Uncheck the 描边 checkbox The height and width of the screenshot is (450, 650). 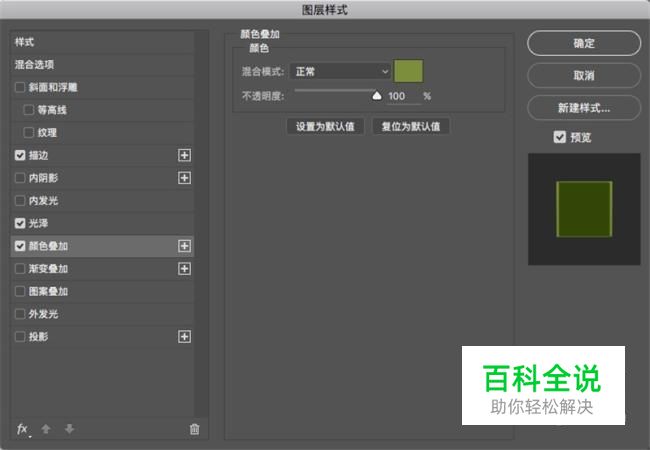click(x=20, y=155)
